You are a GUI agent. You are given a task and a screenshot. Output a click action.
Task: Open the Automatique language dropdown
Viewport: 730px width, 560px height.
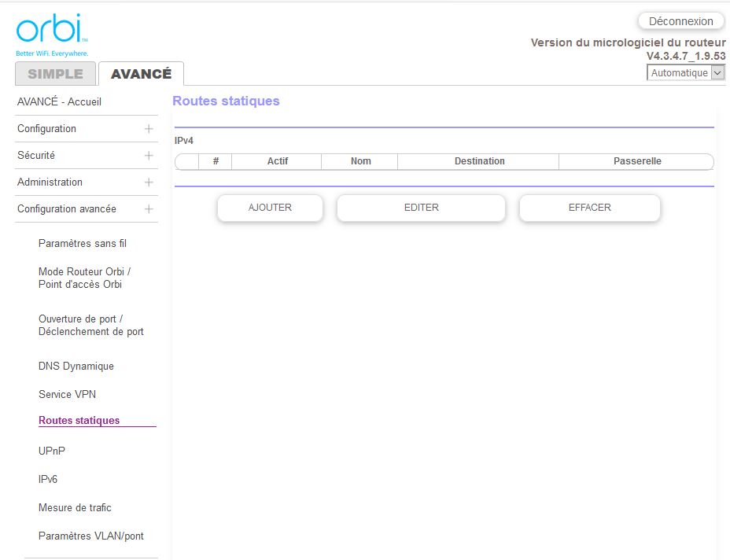coord(685,72)
